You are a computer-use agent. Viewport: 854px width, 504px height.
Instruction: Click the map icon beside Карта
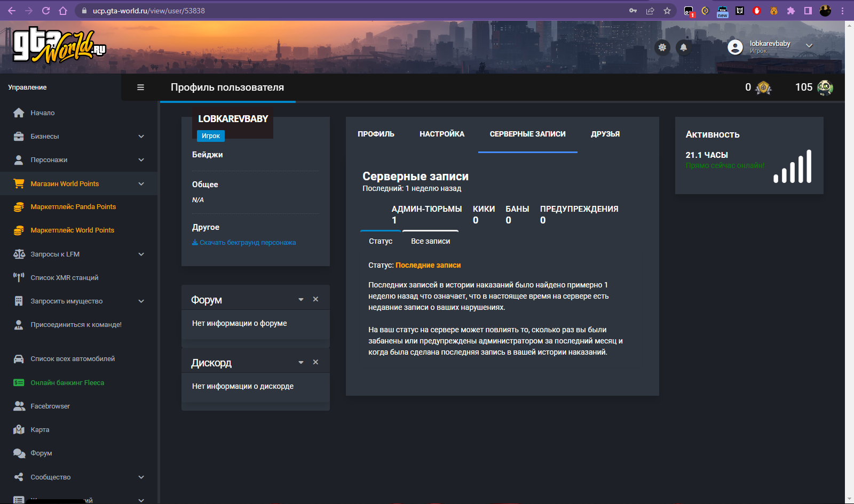pyautogui.click(x=19, y=430)
